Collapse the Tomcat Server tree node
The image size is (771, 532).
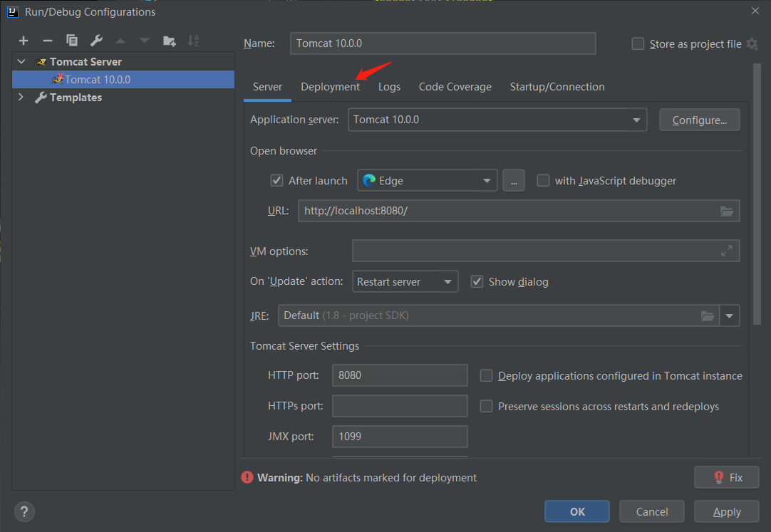pyautogui.click(x=21, y=61)
